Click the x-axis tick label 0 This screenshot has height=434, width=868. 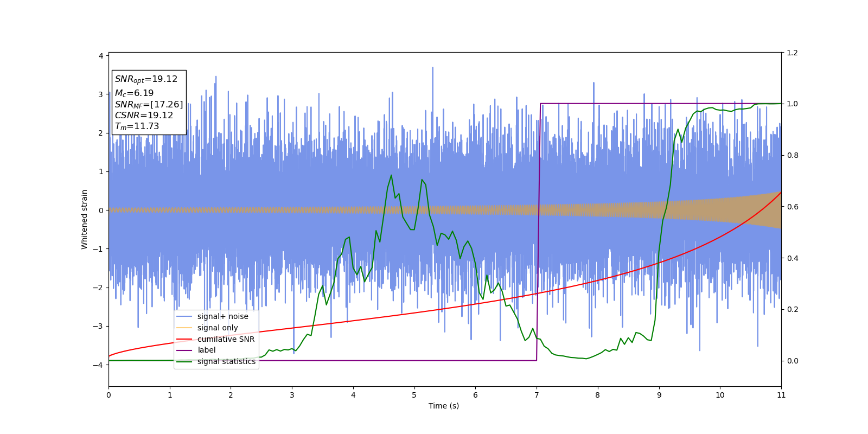[x=108, y=395]
